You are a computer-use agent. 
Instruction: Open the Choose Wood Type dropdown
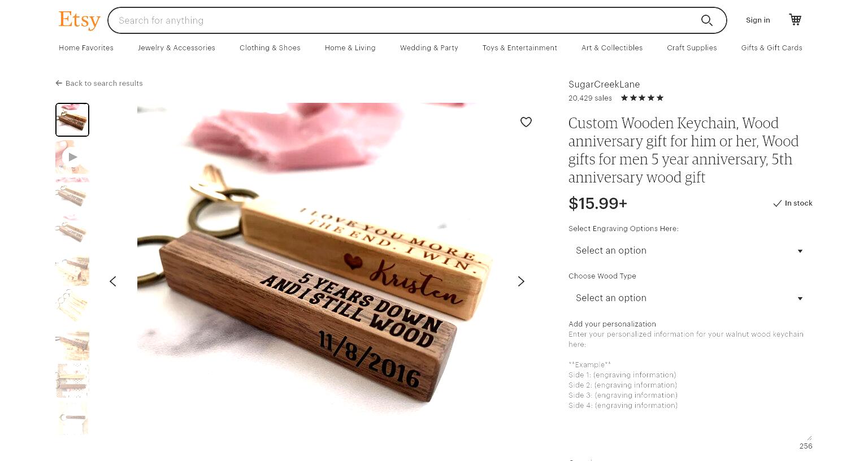(690, 298)
